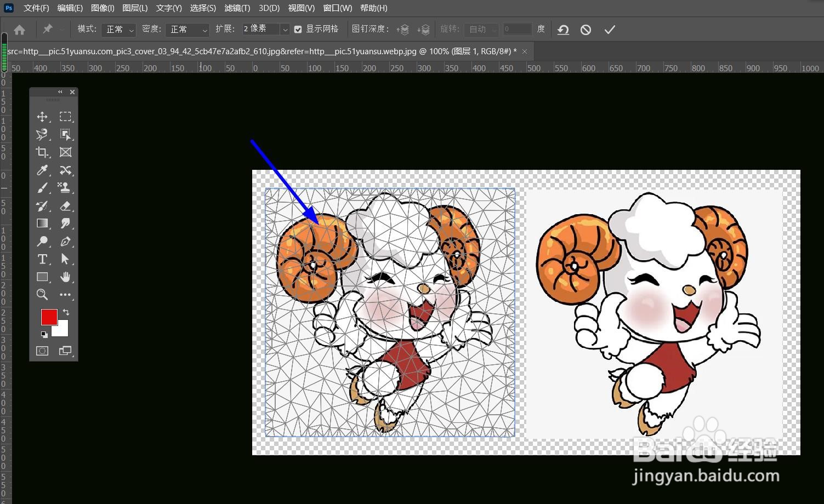Click the white background color swatch
824x504 pixels.
point(61,330)
